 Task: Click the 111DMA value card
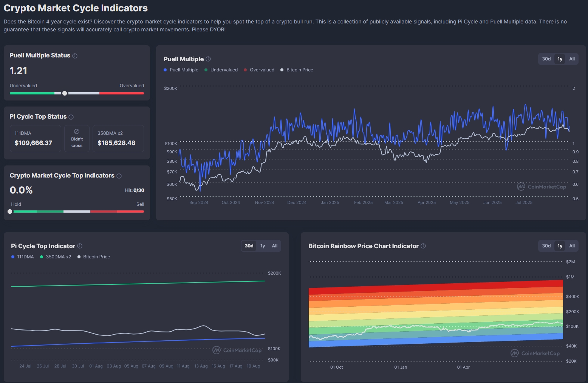click(x=35, y=139)
